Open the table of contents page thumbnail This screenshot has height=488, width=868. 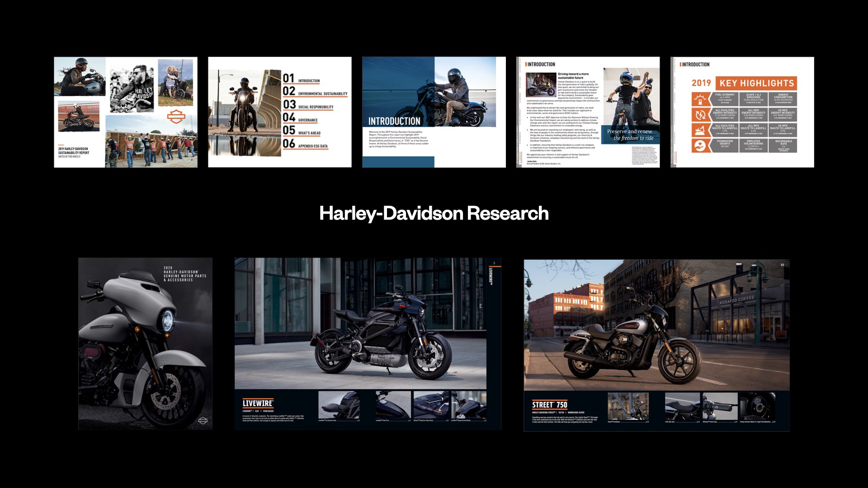coord(280,112)
